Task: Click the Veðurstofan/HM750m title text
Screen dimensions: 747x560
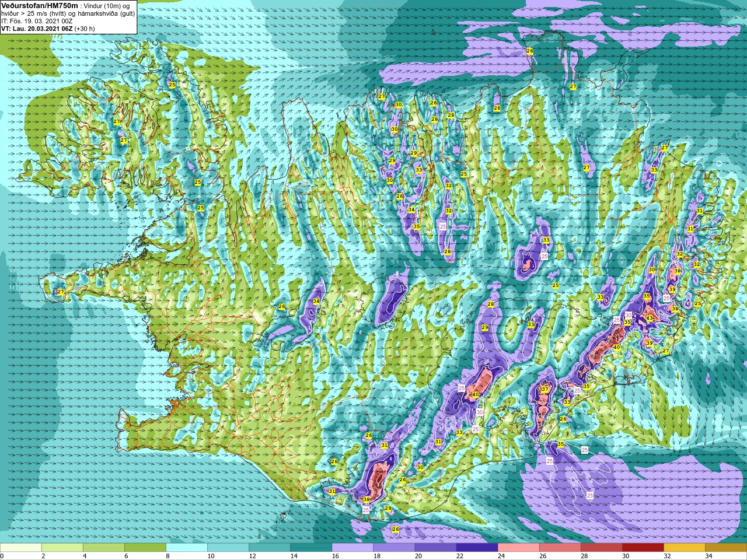Action: 39,5
